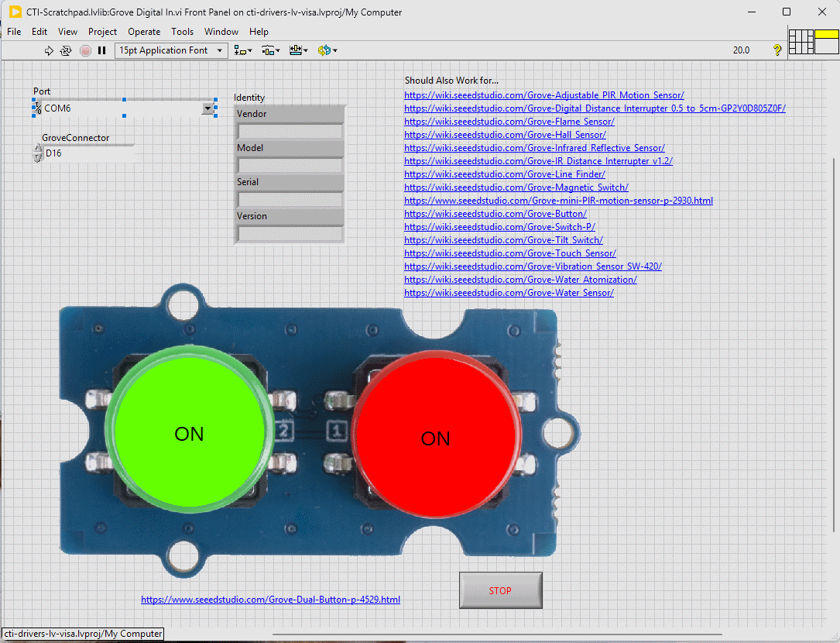Expand the COM6 Port dropdown arrow

coord(207,109)
